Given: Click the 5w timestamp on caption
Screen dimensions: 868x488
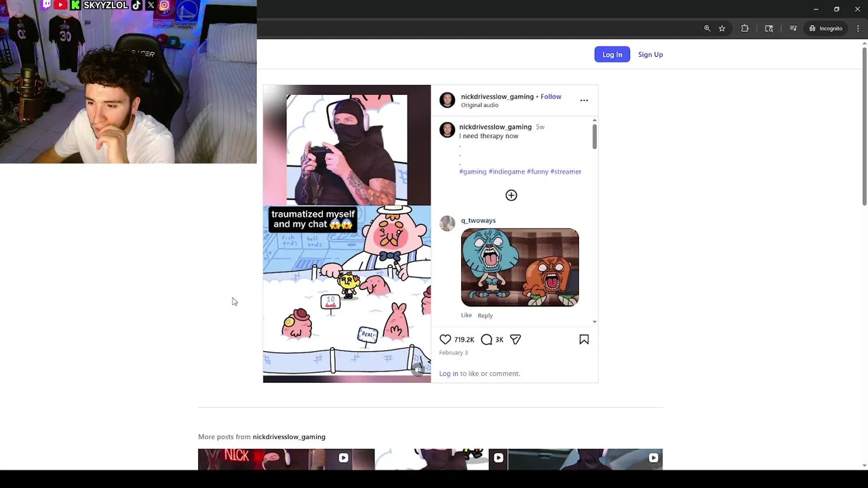Looking at the screenshot, I should click(540, 127).
